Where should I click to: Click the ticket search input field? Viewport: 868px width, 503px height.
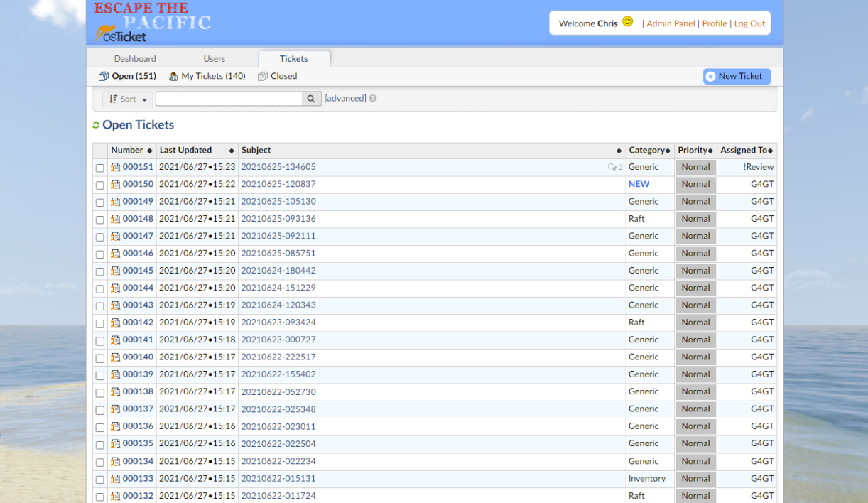click(x=229, y=99)
